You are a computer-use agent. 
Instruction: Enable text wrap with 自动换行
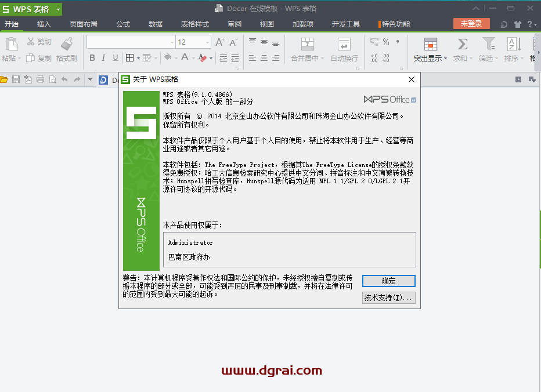coord(345,49)
